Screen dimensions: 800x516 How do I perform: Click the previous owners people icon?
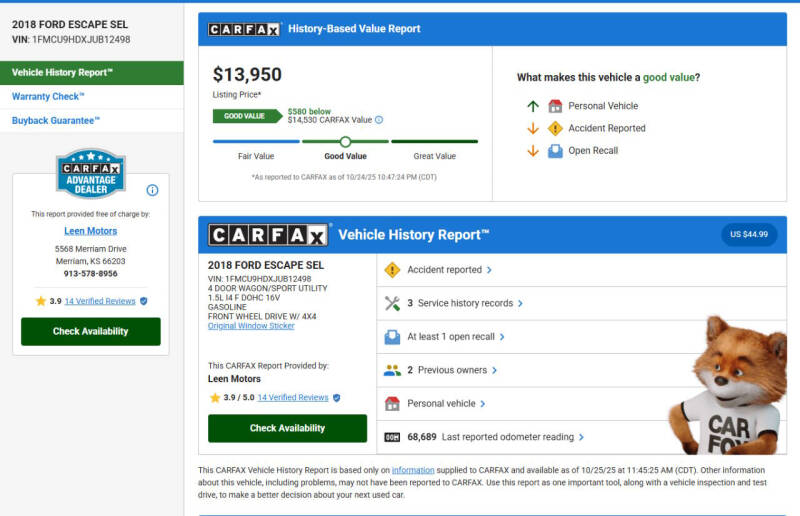pyautogui.click(x=392, y=370)
